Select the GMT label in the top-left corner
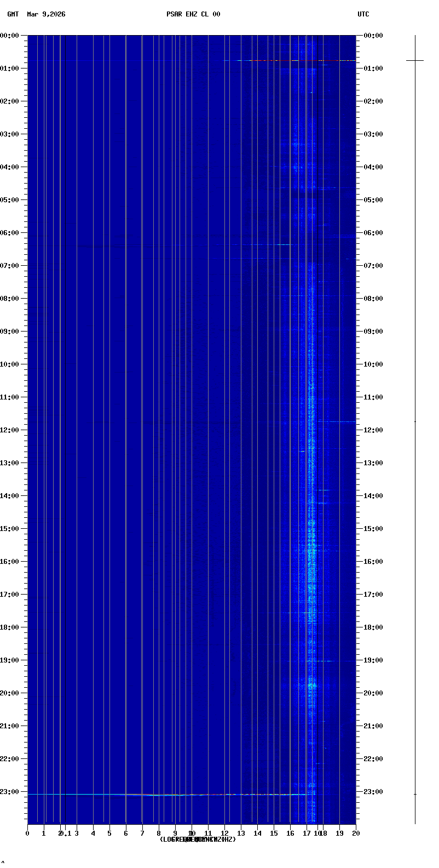 point(13,14)
